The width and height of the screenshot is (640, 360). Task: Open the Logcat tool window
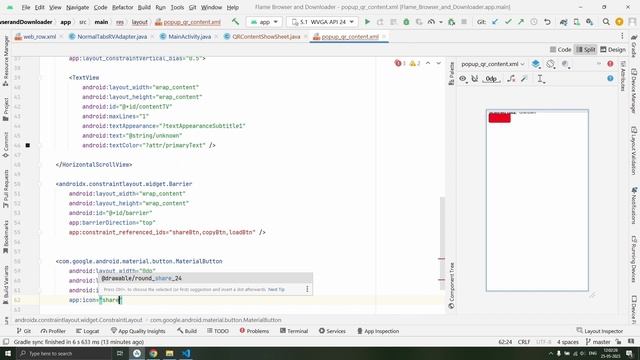click(x=88, y=331)
